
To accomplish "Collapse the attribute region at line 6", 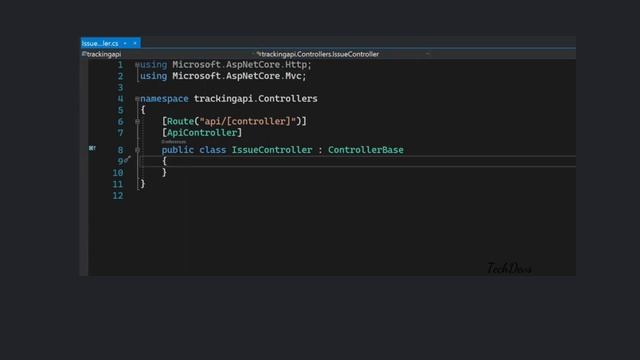I will point(137,121).
